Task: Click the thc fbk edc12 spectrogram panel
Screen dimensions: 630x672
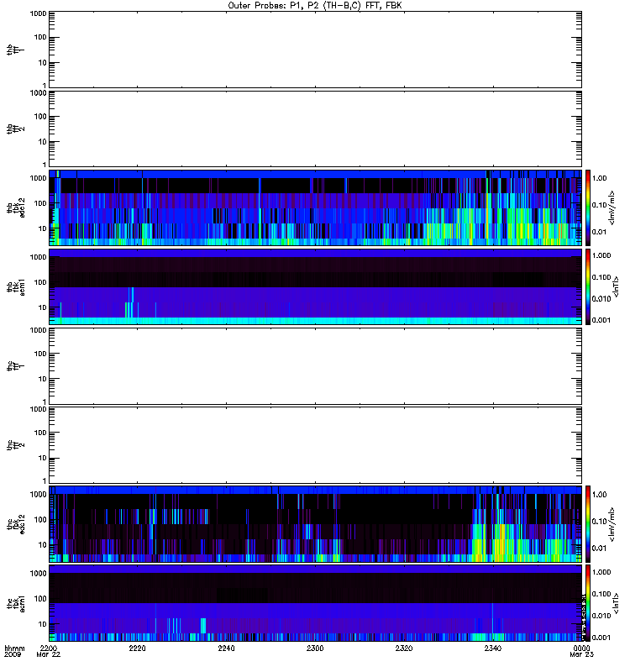Action: click(x=315, y=524)
